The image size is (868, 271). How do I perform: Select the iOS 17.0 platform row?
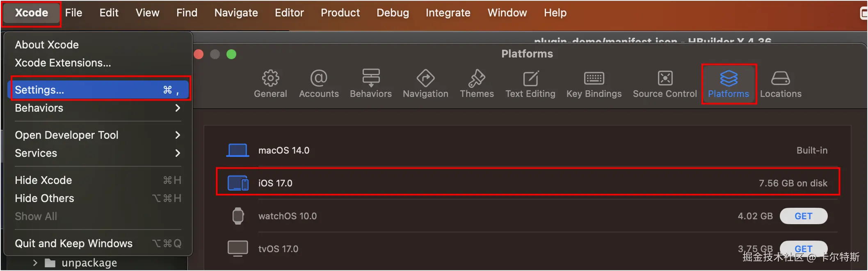528,183
